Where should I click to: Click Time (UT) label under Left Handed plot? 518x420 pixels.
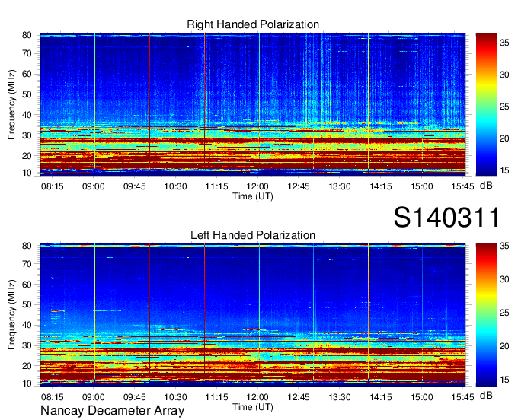(253, 407)
